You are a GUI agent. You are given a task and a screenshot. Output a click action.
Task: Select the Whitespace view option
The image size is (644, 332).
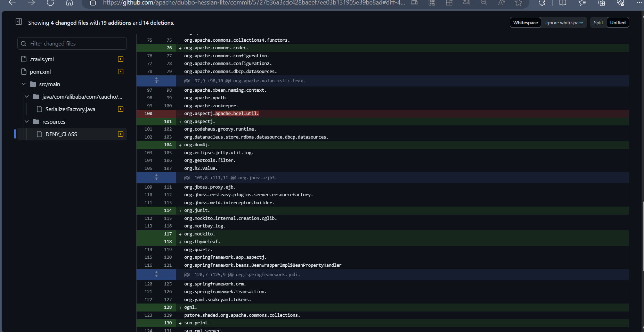tap(525, 23)
